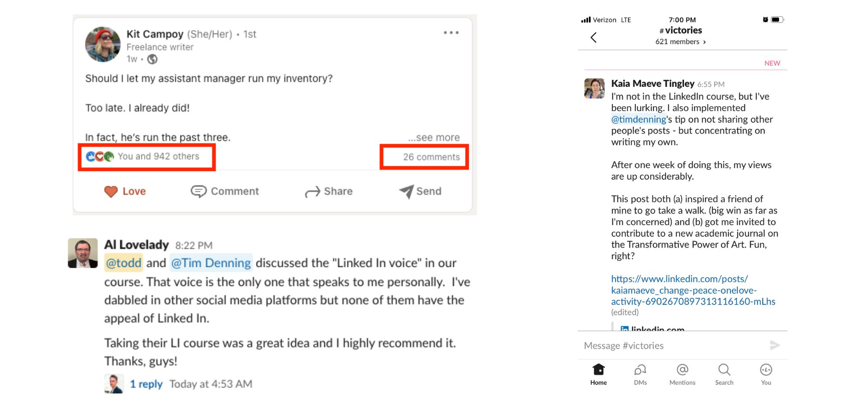Tap the 6:55 PM message timestamp
Screen dimensions: 868x401
click(x=711, y=85)
